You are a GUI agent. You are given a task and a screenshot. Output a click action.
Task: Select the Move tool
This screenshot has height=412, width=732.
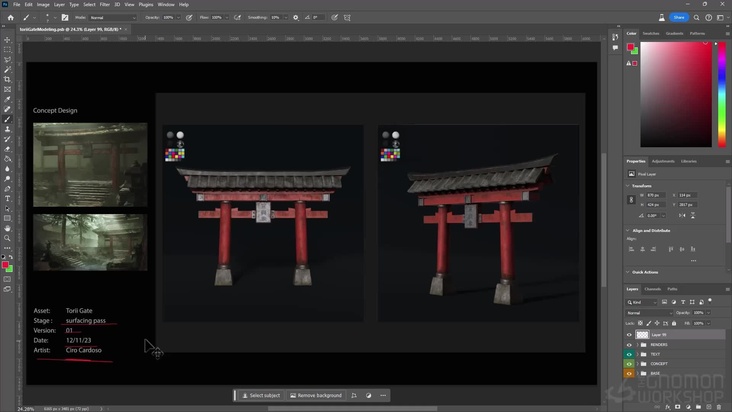click(x=7, y=40)
